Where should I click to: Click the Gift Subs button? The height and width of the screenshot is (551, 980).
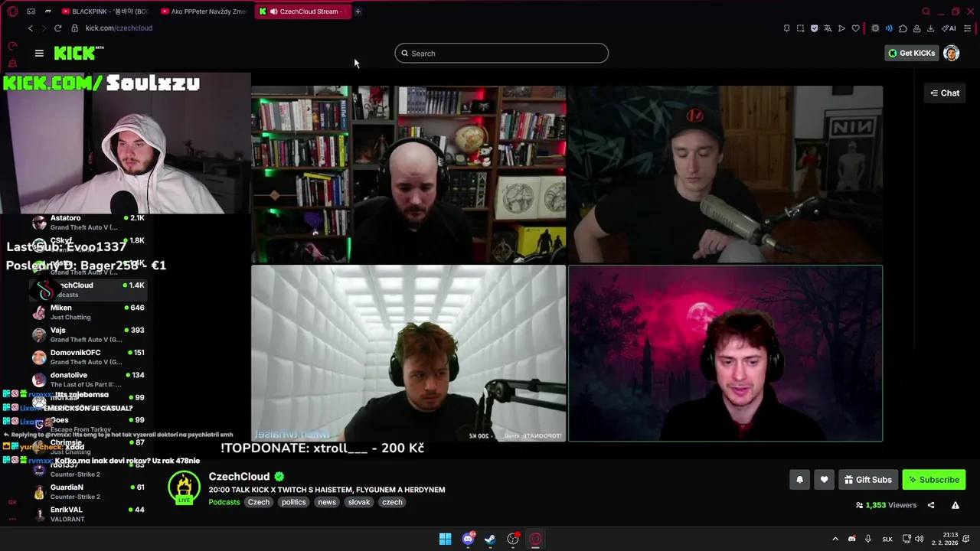click(x=868, y=480)
